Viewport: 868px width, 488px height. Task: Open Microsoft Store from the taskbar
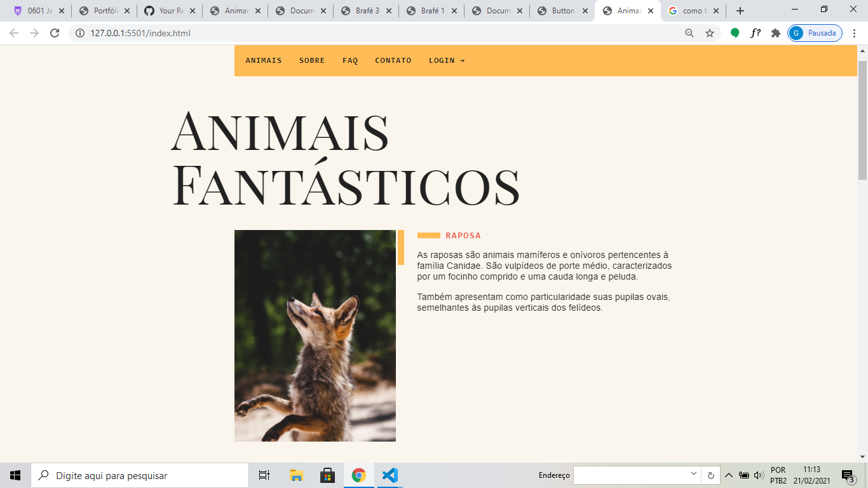328,475
